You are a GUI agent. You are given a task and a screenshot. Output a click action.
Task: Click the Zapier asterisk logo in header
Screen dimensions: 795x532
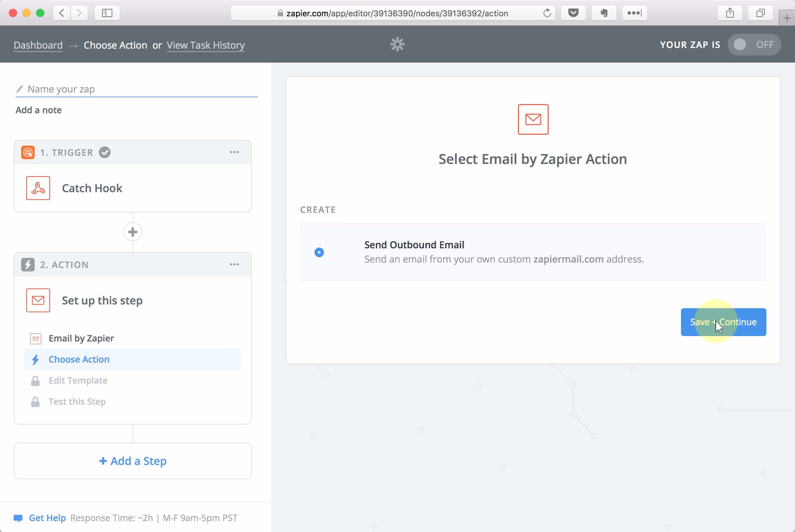click(397, 44)
